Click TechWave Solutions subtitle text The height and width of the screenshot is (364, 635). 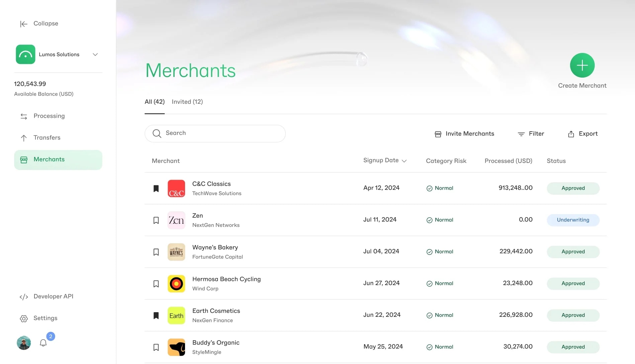(217, 193)
